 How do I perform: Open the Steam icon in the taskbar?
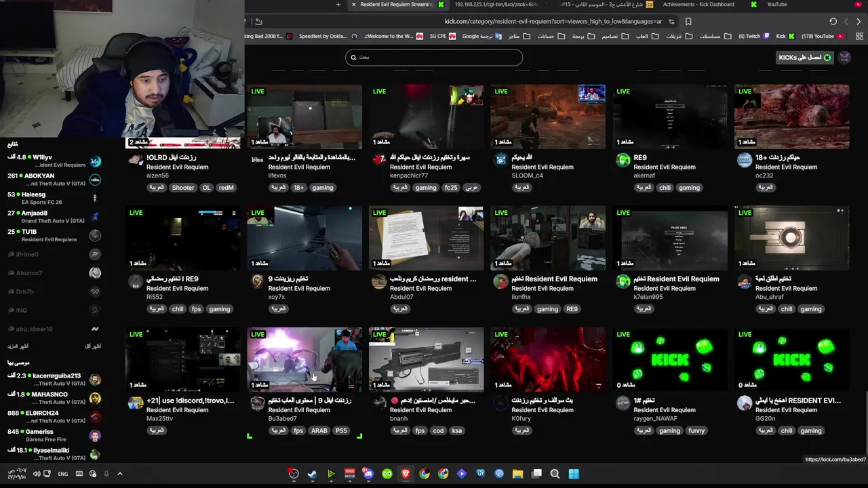pyautogui.click(x=312, y=474)
